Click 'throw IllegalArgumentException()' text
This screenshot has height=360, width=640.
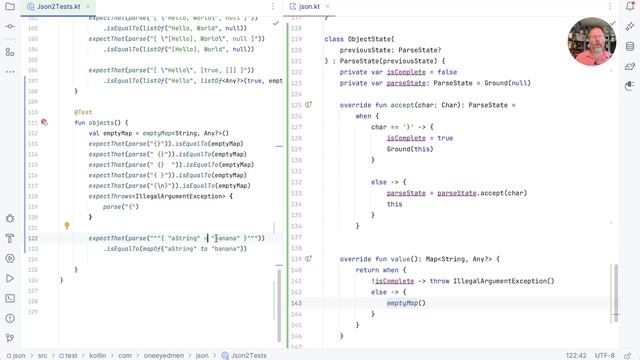[492, 281]
